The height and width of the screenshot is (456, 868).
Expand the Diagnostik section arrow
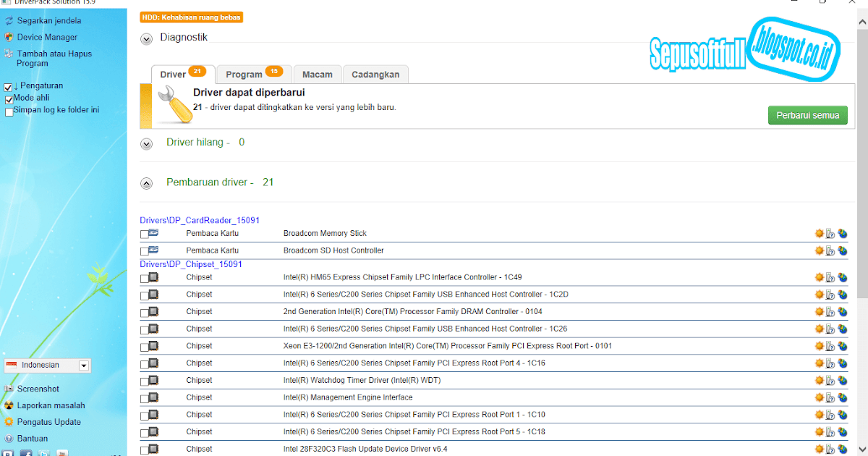pyautogui.click(x=147, y=39)
